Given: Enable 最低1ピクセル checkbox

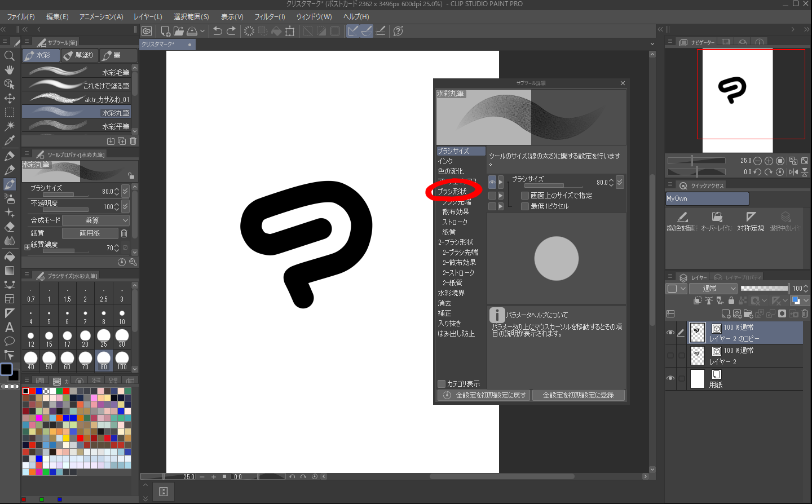Looking at the screenshot, I should [525, 206].
